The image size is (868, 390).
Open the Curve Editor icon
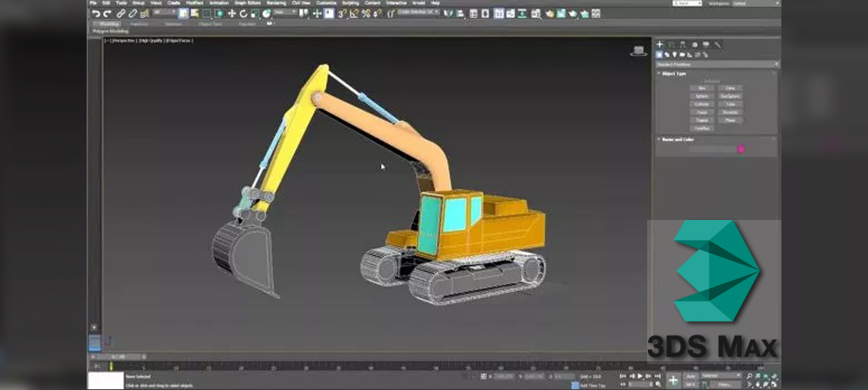(x=511, y=14)
